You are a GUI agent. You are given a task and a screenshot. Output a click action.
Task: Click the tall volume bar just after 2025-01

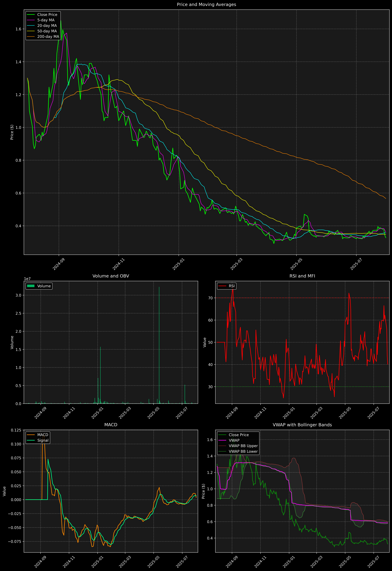coord(100,375)
